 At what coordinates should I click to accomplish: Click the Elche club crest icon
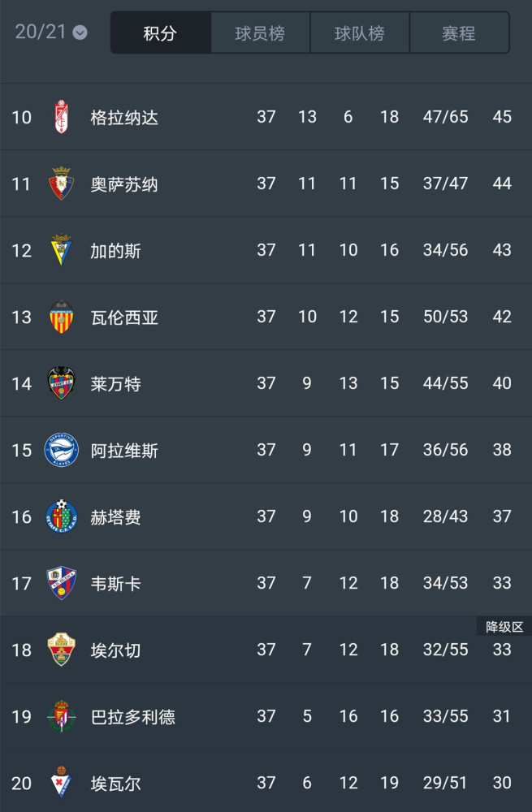(61, 650)
